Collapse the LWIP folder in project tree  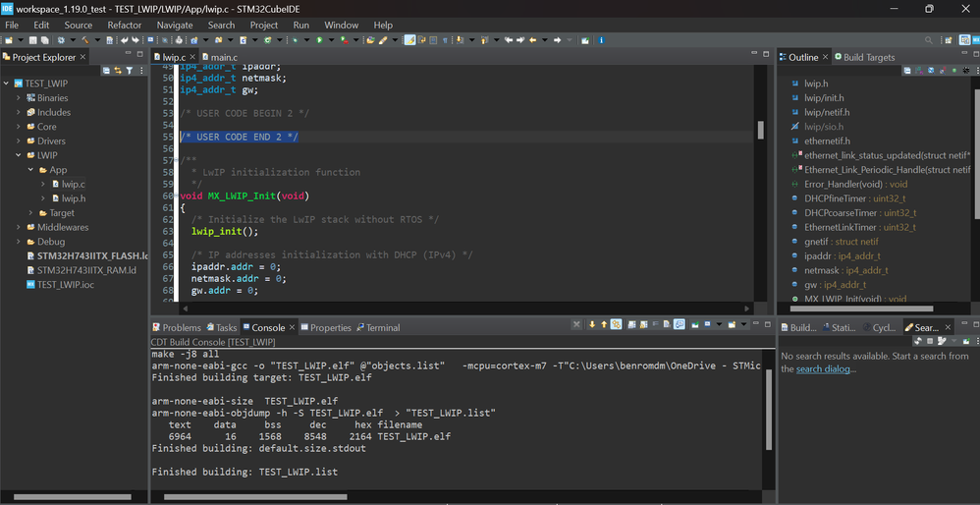coord(18,155)
